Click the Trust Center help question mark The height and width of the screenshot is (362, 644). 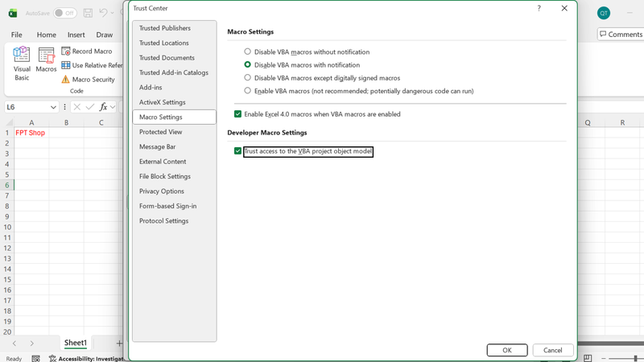point(539,8)
